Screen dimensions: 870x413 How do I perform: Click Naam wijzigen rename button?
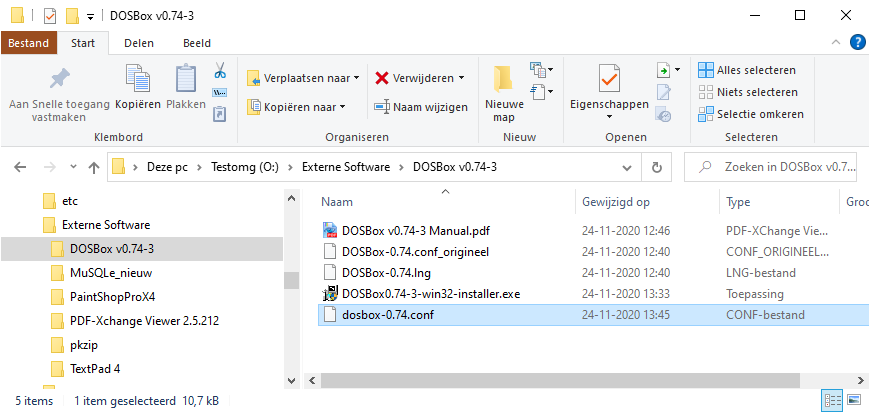[421, 107]
